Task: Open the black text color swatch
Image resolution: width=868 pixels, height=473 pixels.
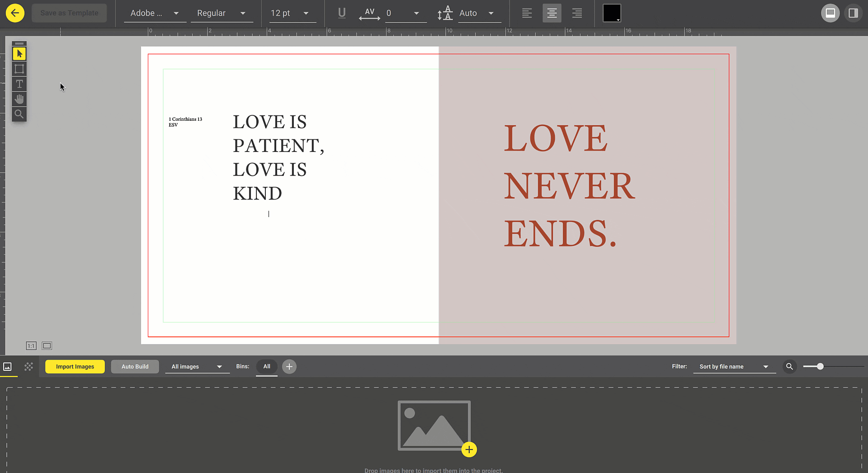Action: click(x=611, y=13)
